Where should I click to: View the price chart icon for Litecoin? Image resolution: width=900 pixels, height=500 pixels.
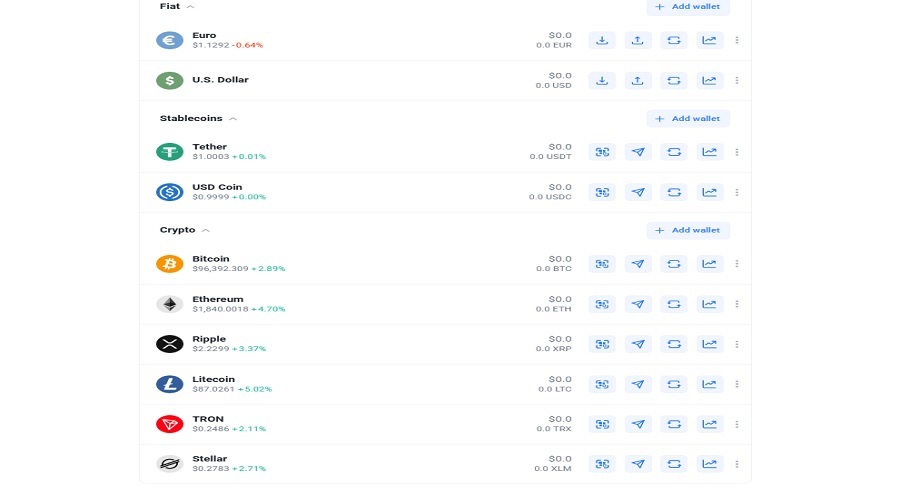(709, 384)
